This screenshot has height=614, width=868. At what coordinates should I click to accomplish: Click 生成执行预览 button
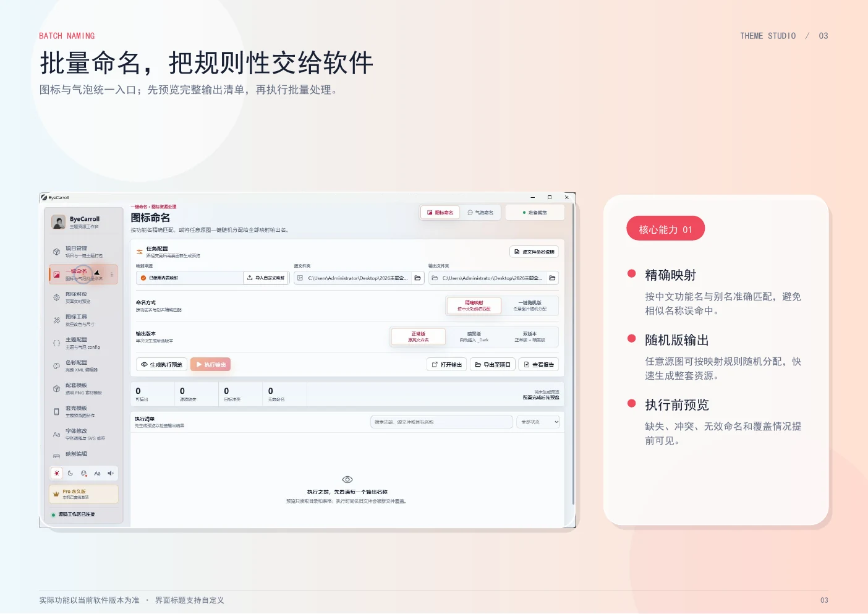[x=161, y=365]
